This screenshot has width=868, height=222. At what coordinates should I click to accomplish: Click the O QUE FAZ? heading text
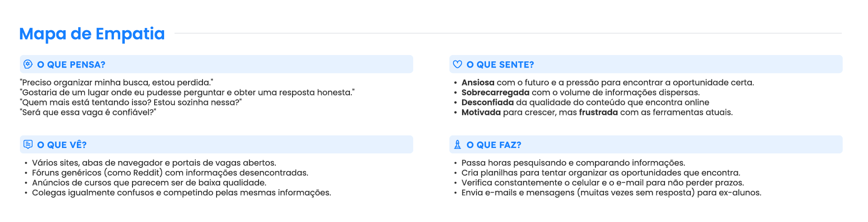coord(494,145)
